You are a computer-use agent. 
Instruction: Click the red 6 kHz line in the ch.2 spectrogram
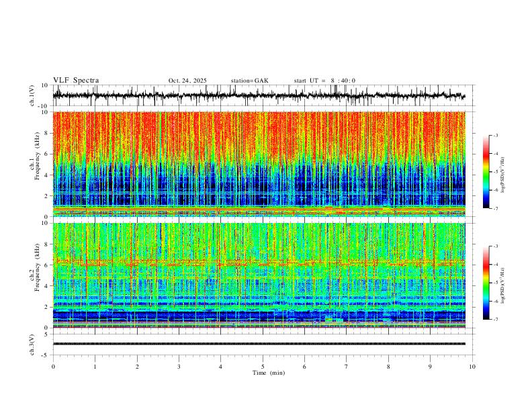[x=259, y=263]
